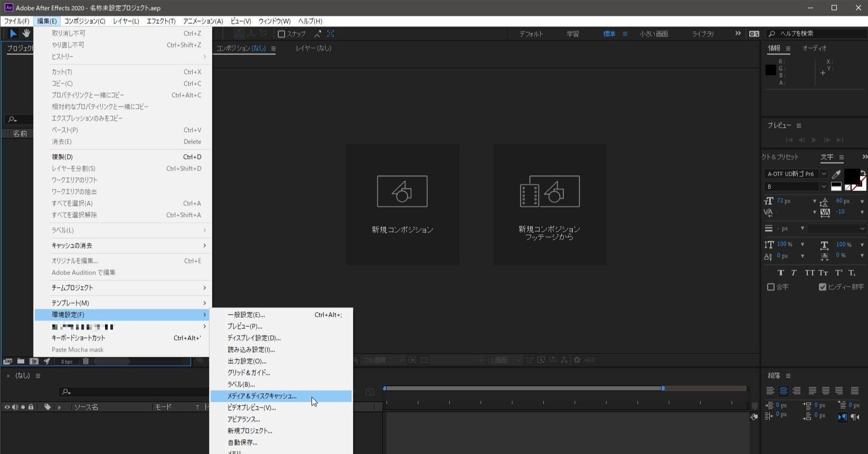This screenshot has height=454, width=868.
Task: Apply small caps text style
Action: [823, 273]
